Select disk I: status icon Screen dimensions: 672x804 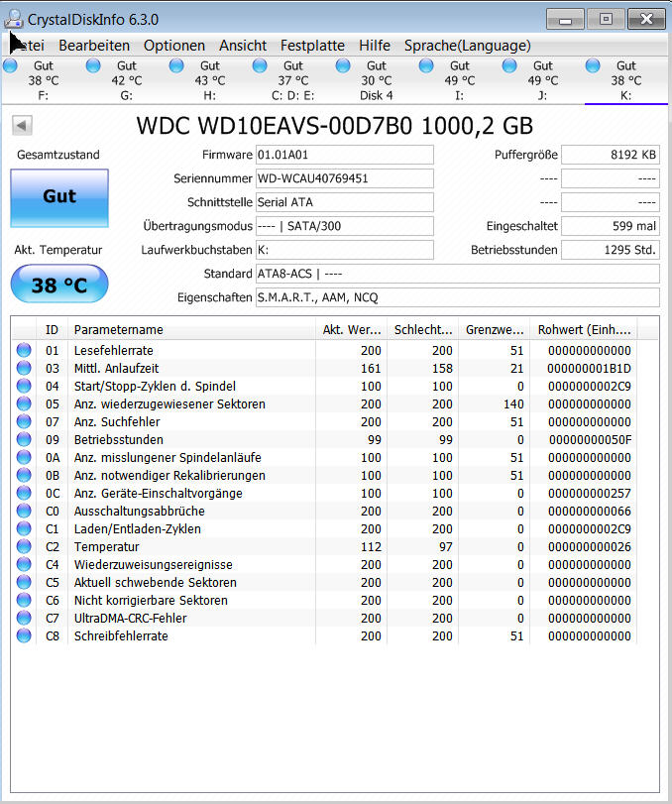pyautogui.click(x=426, y=65)
